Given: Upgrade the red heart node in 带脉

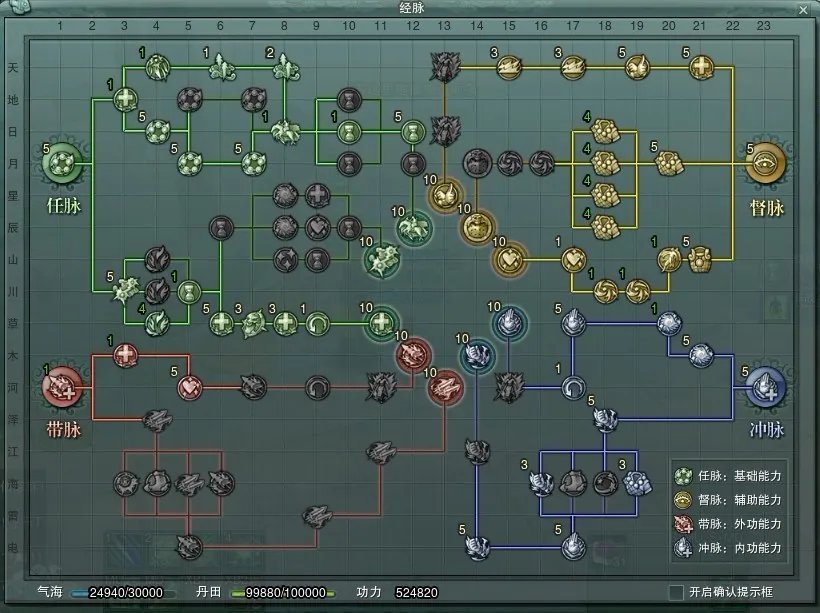Looking at the screenshot, I should 189,385.
